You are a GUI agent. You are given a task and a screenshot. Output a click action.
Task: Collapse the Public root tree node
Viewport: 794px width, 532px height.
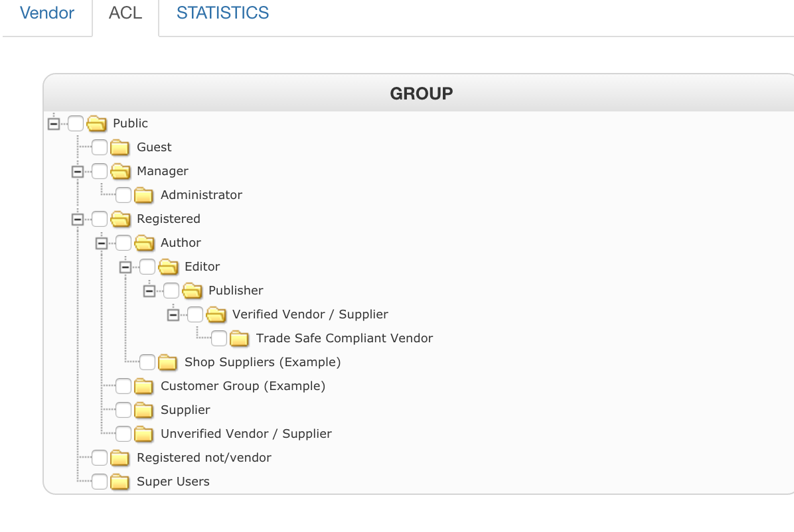tap(54, 123)
